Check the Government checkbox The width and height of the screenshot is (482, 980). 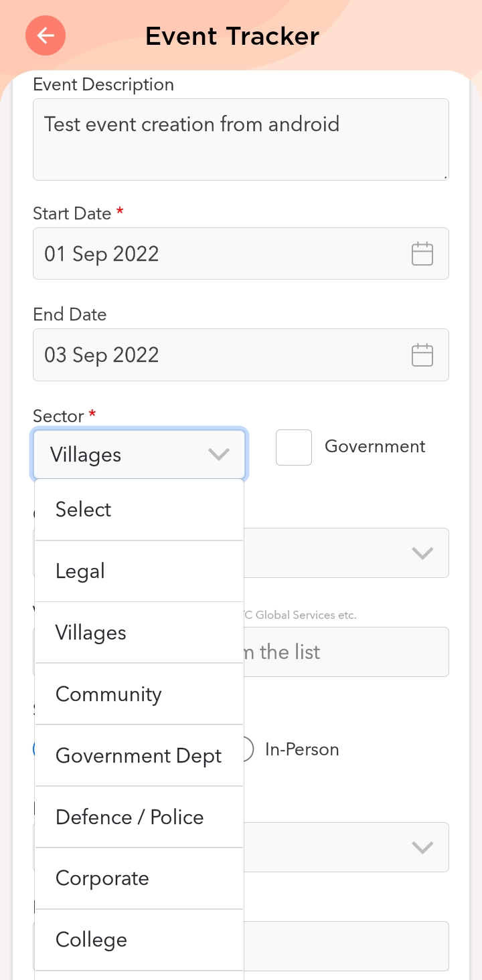pos(294,448)
